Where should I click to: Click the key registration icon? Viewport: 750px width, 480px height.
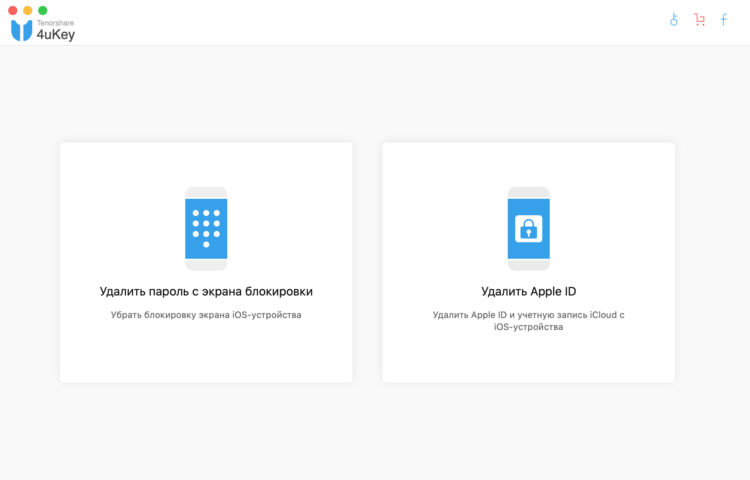coord(673,20)
